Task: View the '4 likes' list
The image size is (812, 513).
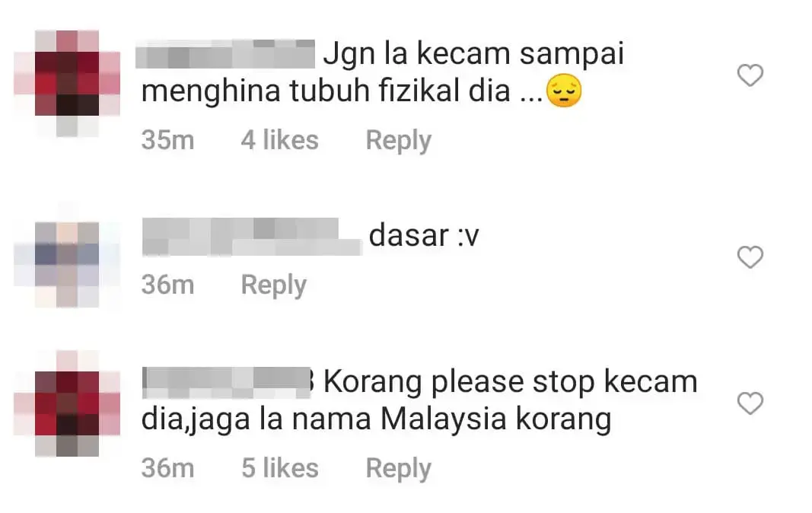Action: pyautogui.click(x=279, y=140)
